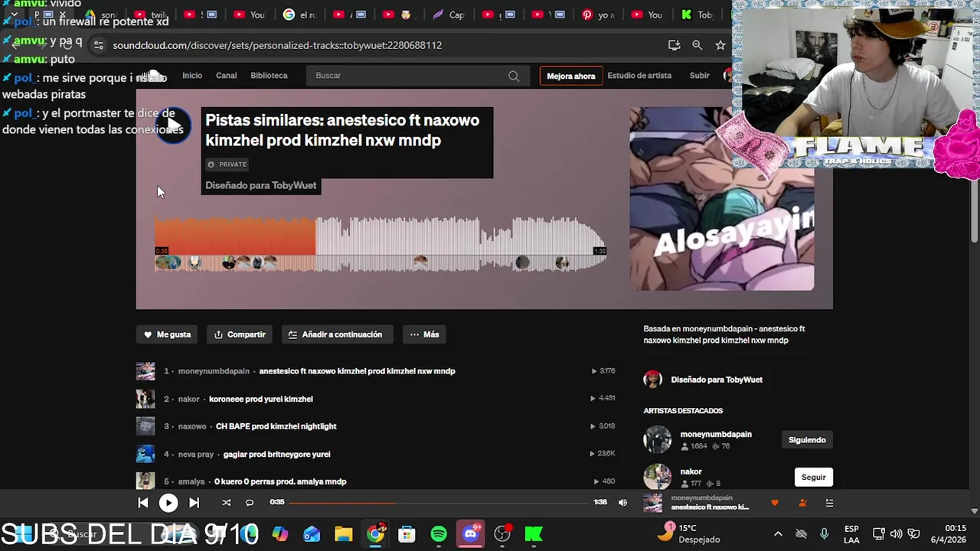The width and height of the screenshot is (980, 551).
Task: Play track 4 gagiar prod britneygore yurei
Action: pyautogui.click(x=277, y=454)
